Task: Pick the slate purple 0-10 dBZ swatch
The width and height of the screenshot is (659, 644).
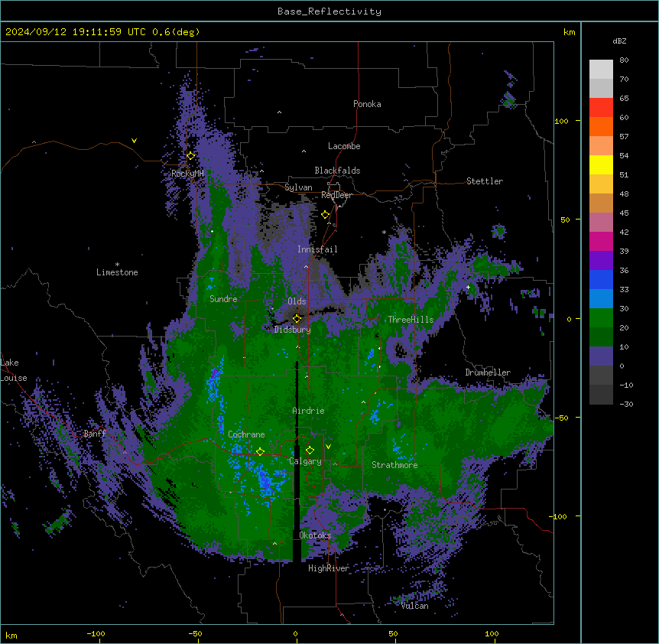Action: pyautogui.click(x=601, y=356)
